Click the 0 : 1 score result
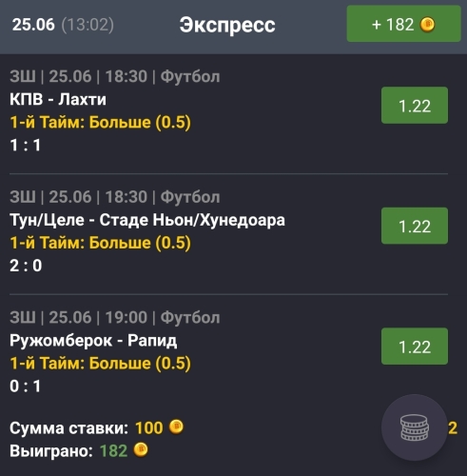This screenshot has height=476, width=467. 26,387
